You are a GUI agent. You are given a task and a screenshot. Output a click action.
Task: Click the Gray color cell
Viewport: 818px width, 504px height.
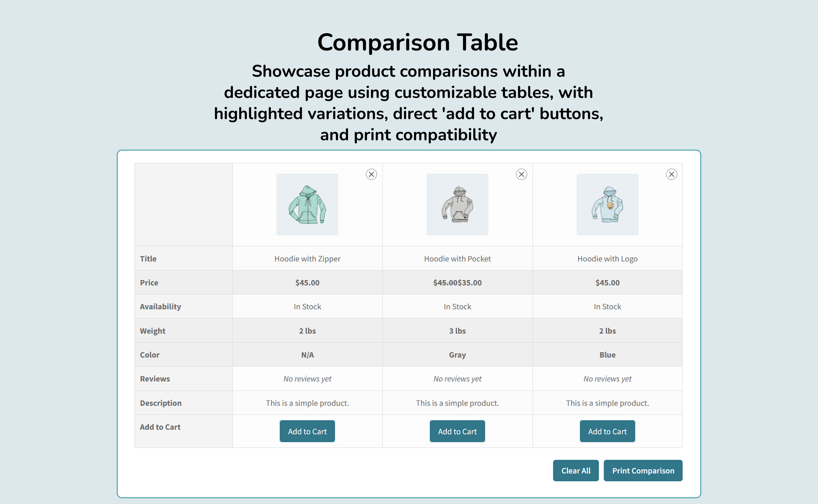pos(457,355)
